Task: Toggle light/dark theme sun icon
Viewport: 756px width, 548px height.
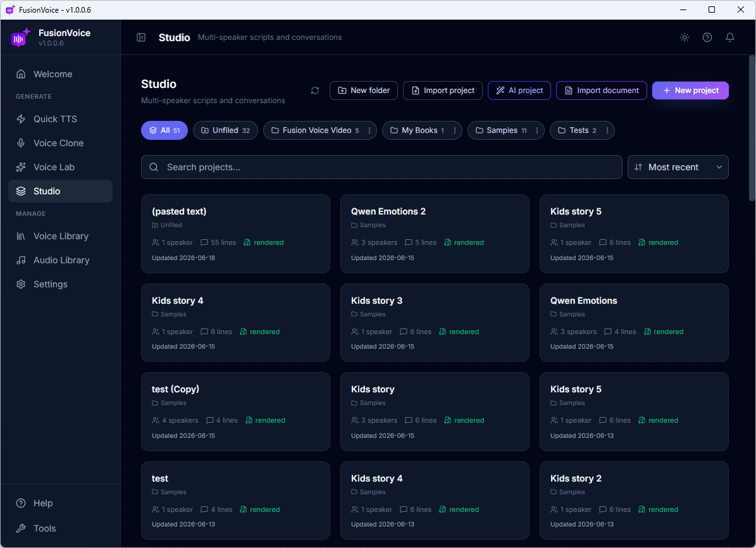Action: pos(684,37)
